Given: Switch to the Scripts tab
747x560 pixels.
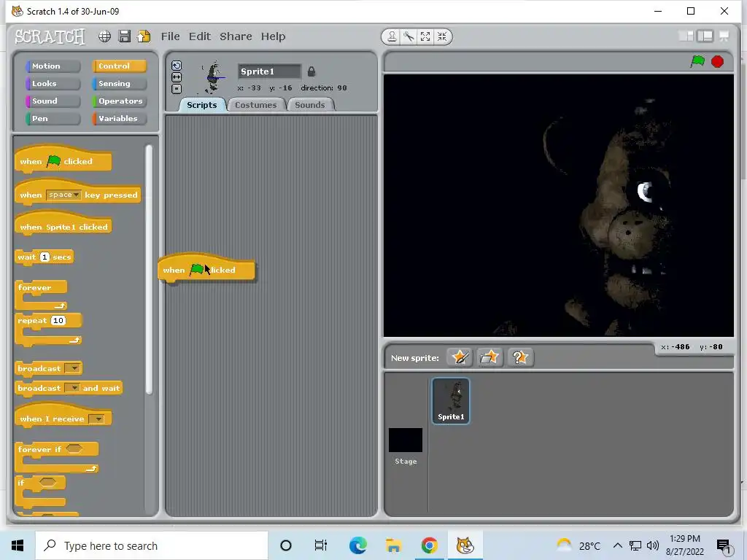Looking at the screenshot, I should tap(201, 105).
